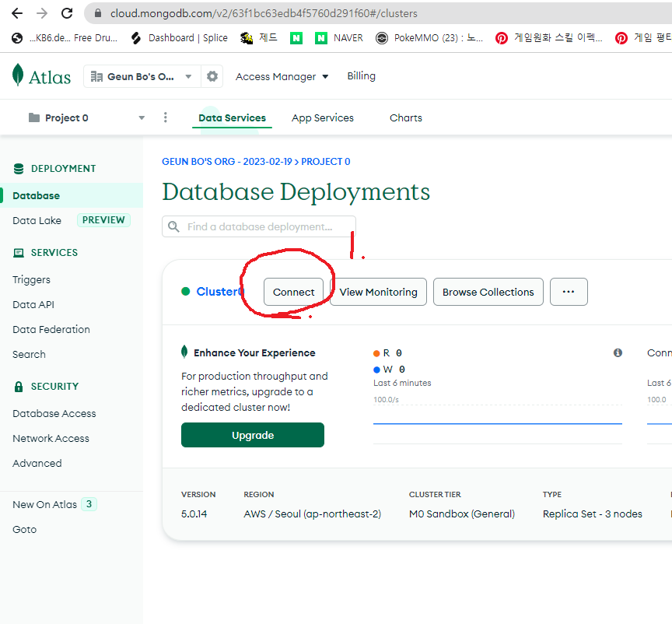The width and height of the screenshot is (672, 624).
Task: Open Triggers in the sidebar
Action: click(31, 279)
